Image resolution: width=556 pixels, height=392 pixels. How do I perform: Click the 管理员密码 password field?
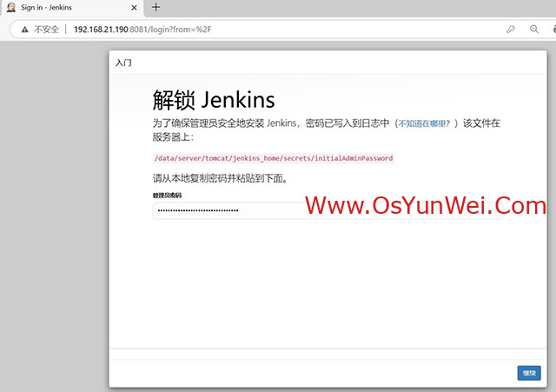click(328, 210)
